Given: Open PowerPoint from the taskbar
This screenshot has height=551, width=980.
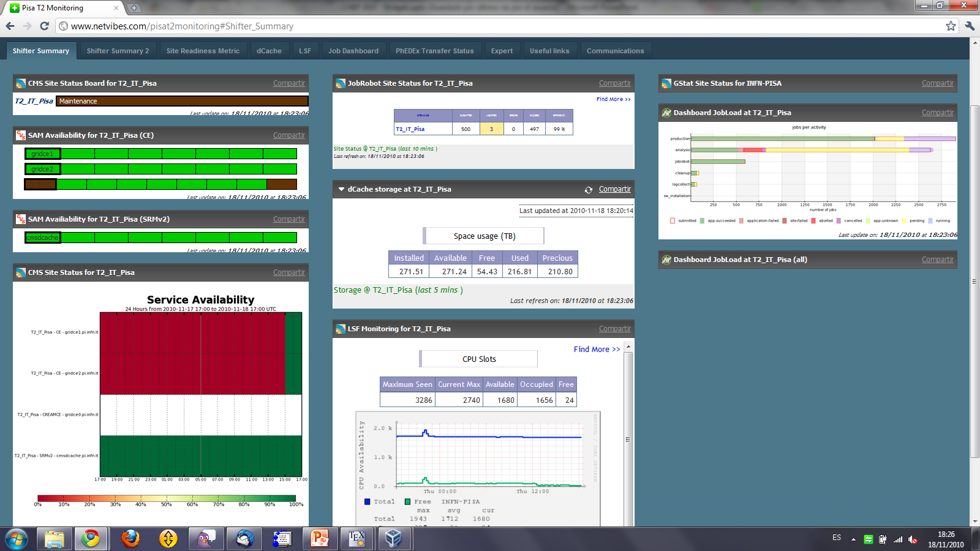Looking at the screenshot, I should click(x=320, y=539).
